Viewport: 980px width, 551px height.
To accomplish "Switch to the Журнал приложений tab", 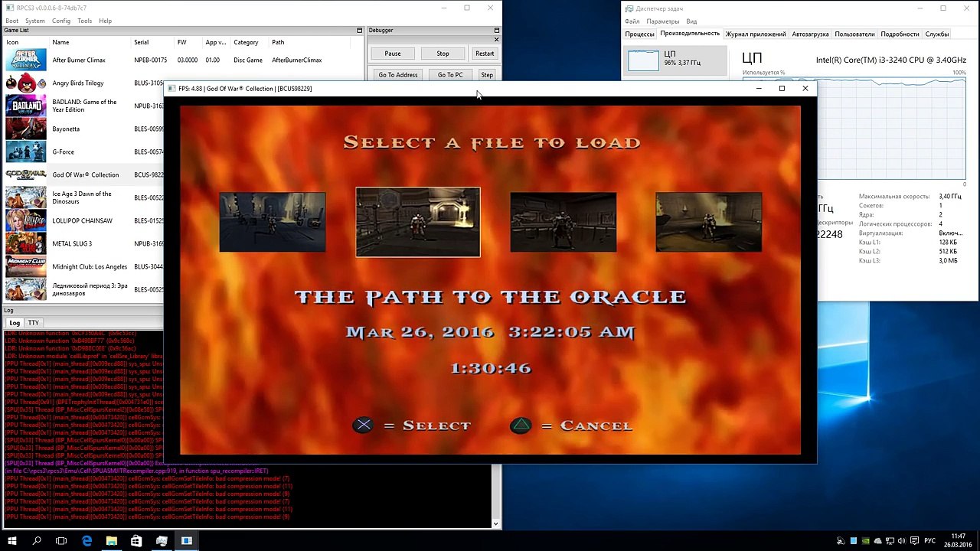I will (x=756, y=34).
